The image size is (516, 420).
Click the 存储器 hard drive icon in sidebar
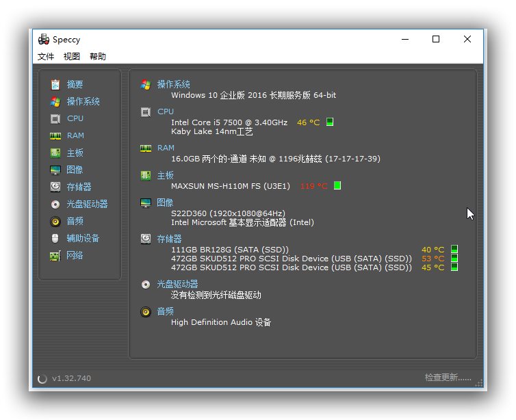[55, 187]
